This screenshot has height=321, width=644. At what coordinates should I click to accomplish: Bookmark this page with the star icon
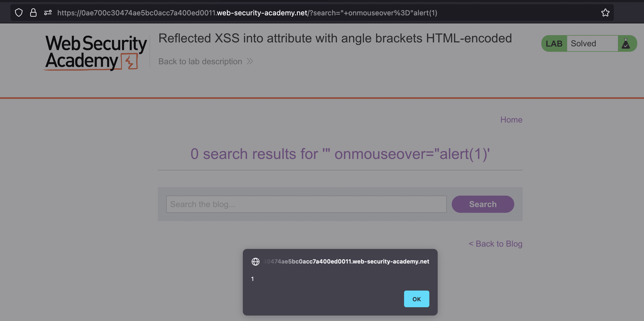(x=605, y=12)
